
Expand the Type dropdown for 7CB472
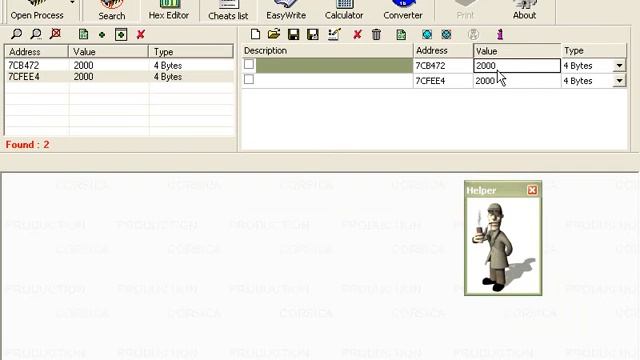(619, 66)
